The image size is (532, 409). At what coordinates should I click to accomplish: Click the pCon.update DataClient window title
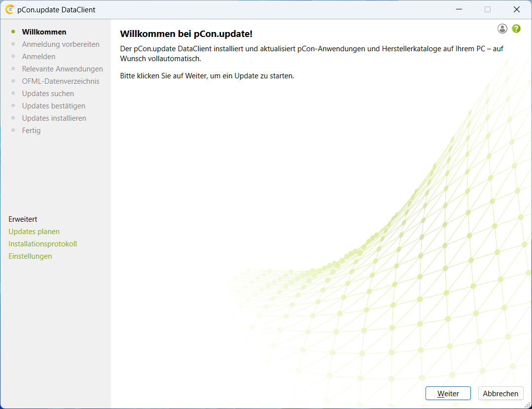coord(56,10)
